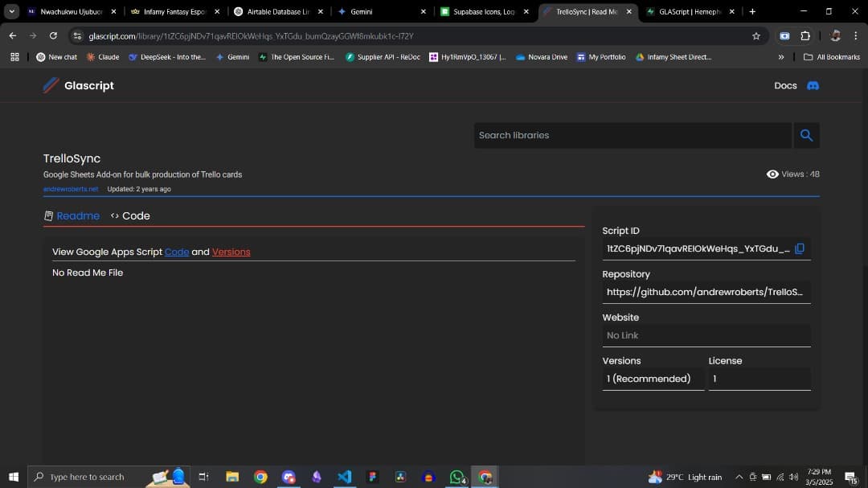Open Visual Studio Code from the taskbar
The width and height of the screenshot is (868, 488).
pyautogui.click(x=344, y=477)
